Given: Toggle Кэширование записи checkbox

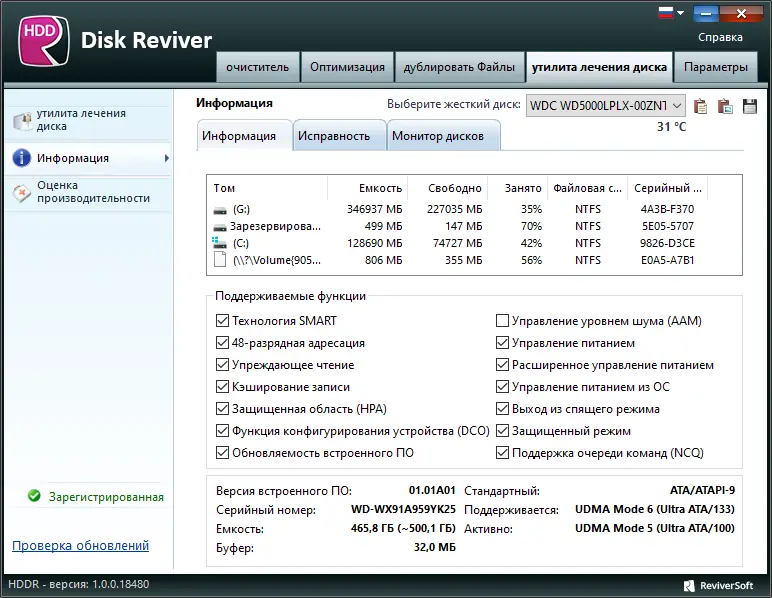Looking at the screenshot, I should (x=223, y=387).
